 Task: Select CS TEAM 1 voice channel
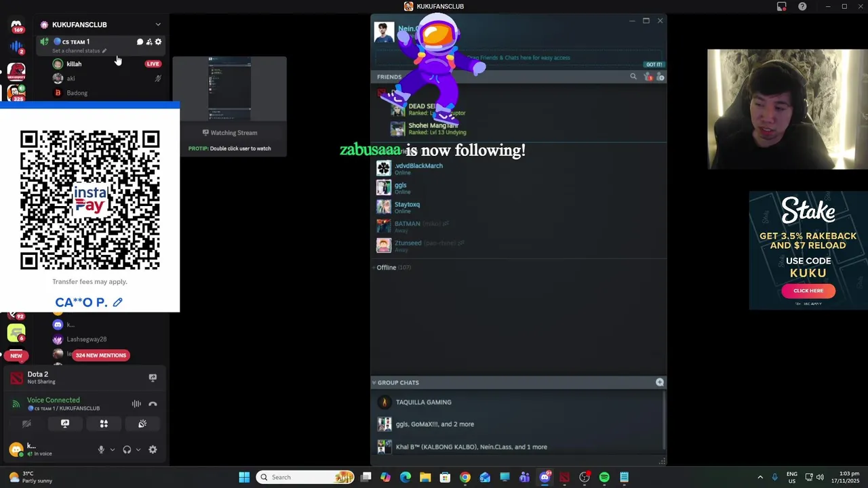102,45
